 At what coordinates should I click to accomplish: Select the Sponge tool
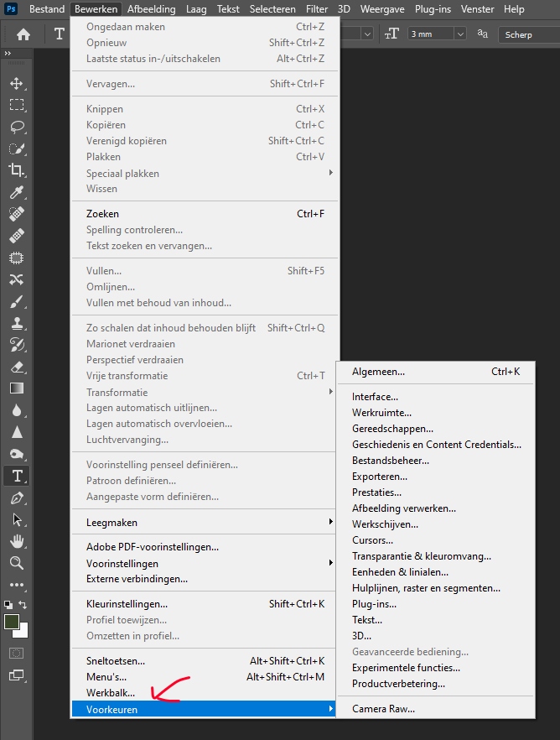click(17, 454)
